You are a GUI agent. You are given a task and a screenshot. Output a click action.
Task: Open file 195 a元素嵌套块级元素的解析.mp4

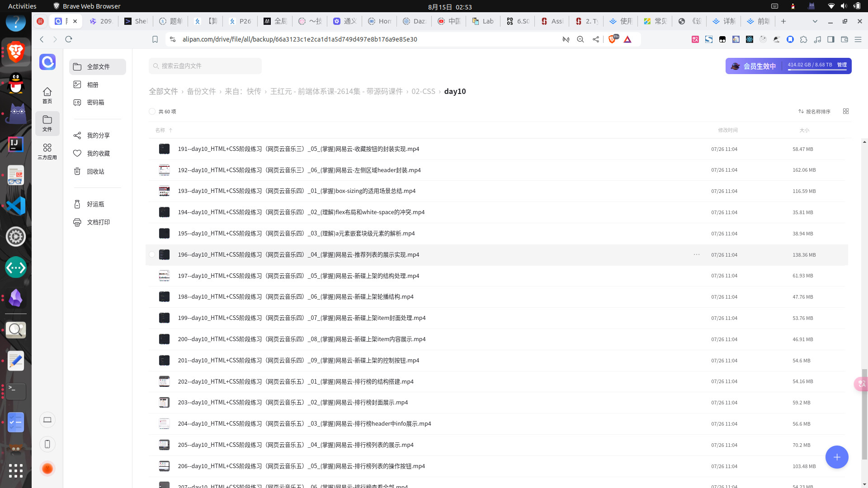[x=296, y=234]
